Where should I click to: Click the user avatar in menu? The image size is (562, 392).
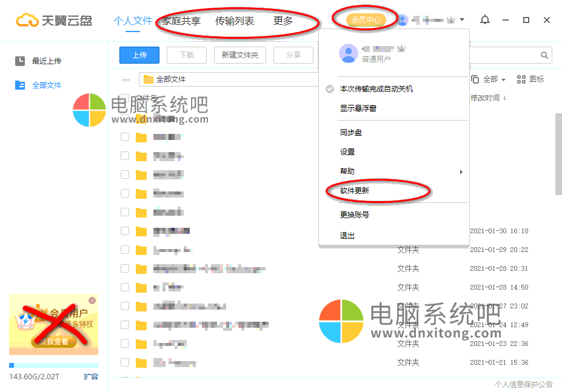tap(349, 53)
